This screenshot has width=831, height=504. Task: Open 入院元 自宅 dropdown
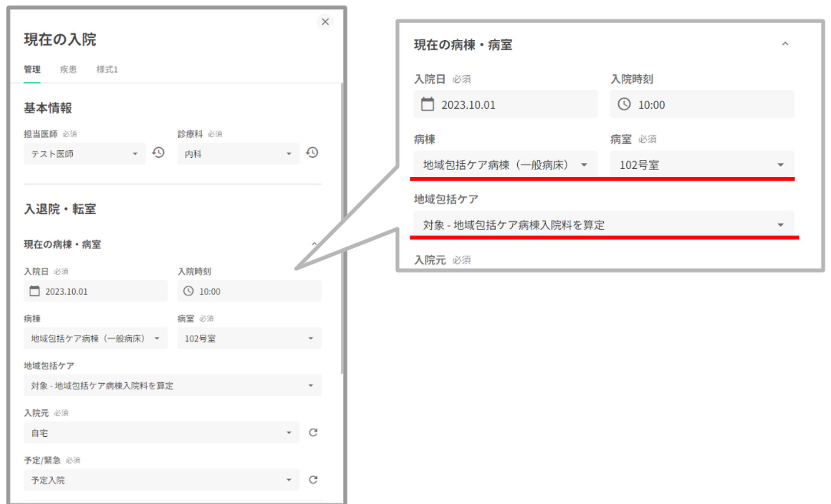(161, 433)
